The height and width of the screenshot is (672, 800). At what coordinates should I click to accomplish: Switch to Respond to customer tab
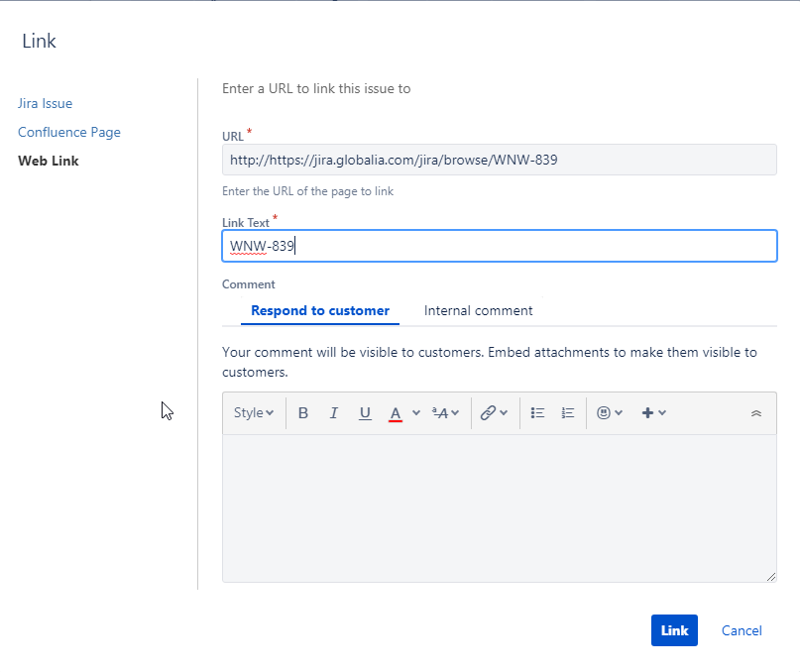tap(320, 311)
